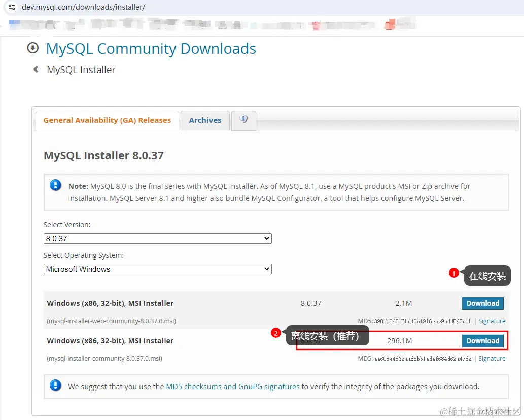Click the 296.1M file size value
Image resolution: width=524 pixels, height=420 pixels.
click(399, 341)
